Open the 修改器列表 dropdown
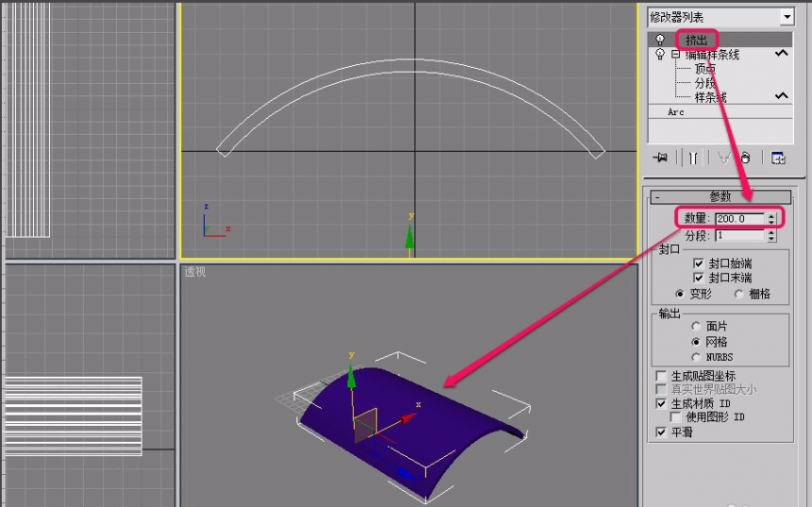The image size is (812, 507). (x=787, y=17)
